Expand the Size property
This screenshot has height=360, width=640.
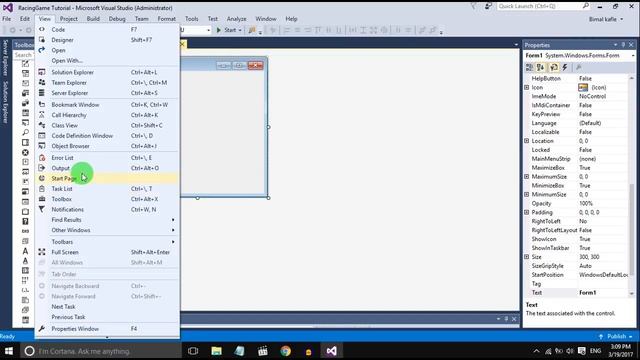tap(527, 257)
